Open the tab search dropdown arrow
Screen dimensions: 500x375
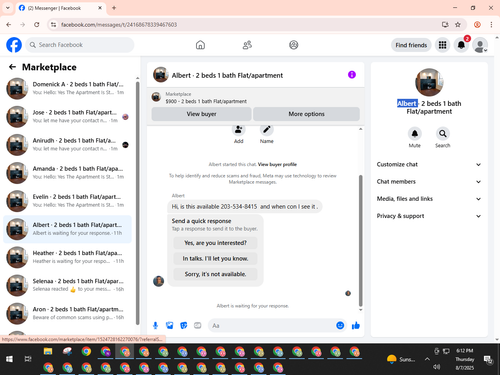tap(8, 8)
